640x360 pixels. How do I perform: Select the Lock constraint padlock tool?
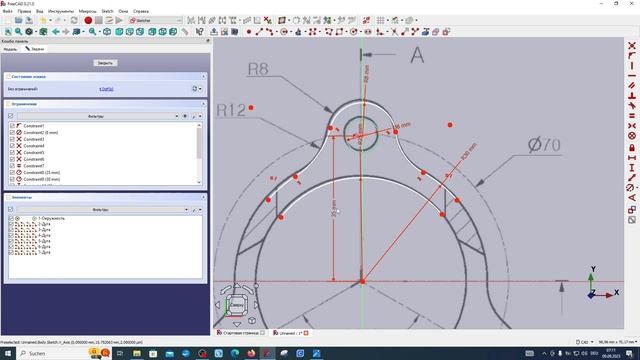632,147
